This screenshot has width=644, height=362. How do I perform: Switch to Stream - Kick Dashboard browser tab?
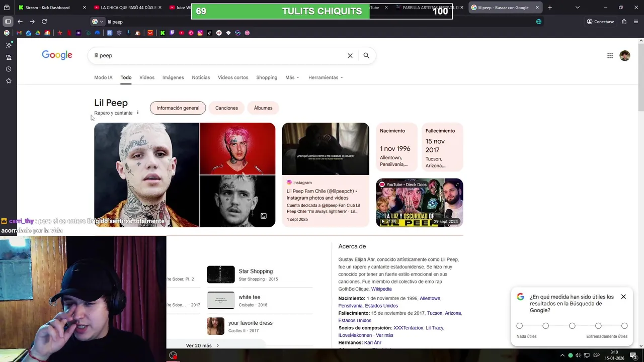52,8
